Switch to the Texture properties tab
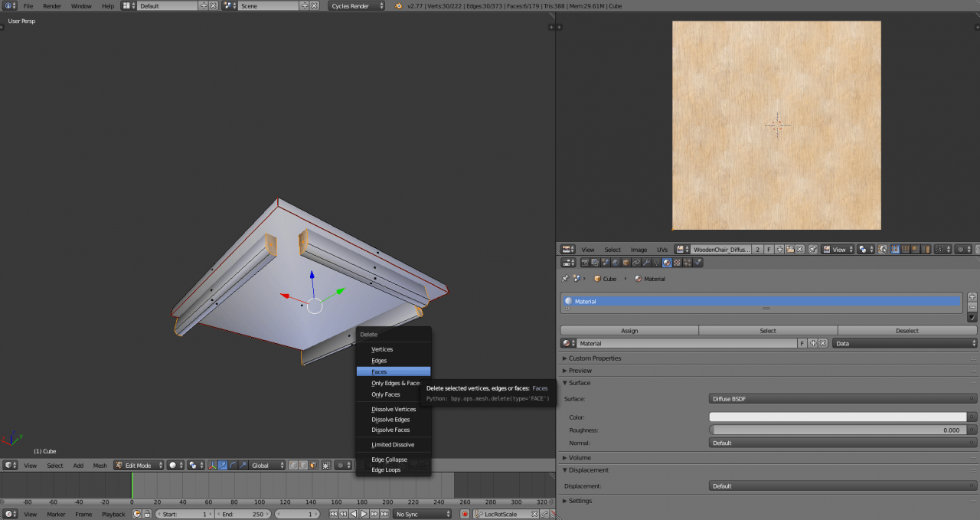 677,263
